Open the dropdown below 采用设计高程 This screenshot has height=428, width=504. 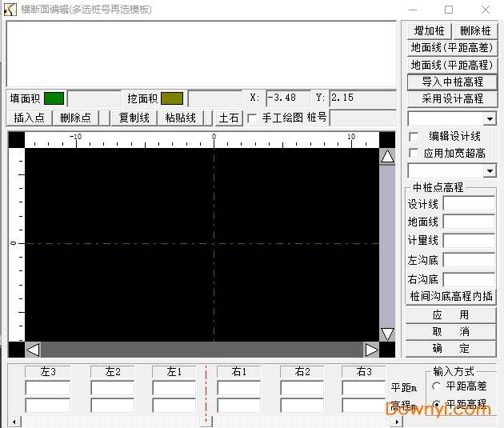tap(490, 119)
